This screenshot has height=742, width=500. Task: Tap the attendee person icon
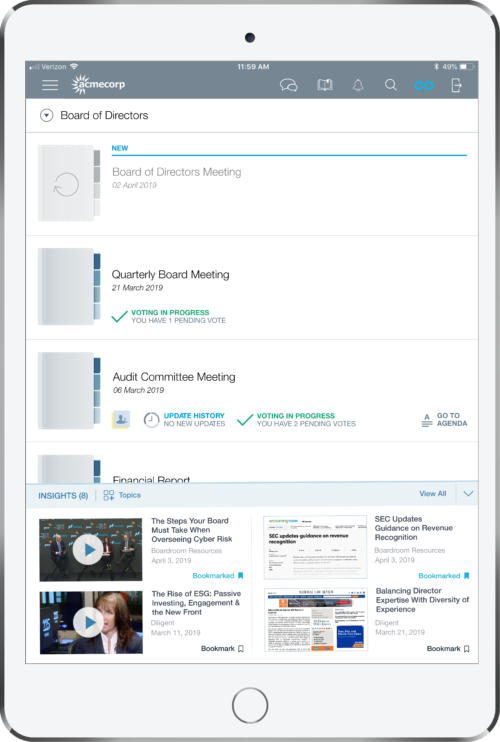click(x=121, y=419)
